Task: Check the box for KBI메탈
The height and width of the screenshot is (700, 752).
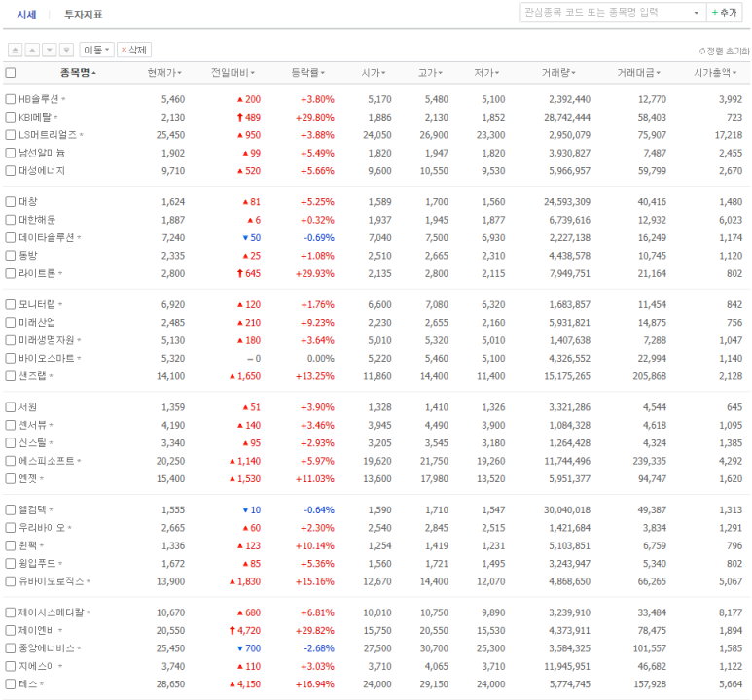Action: coord(10,117)
